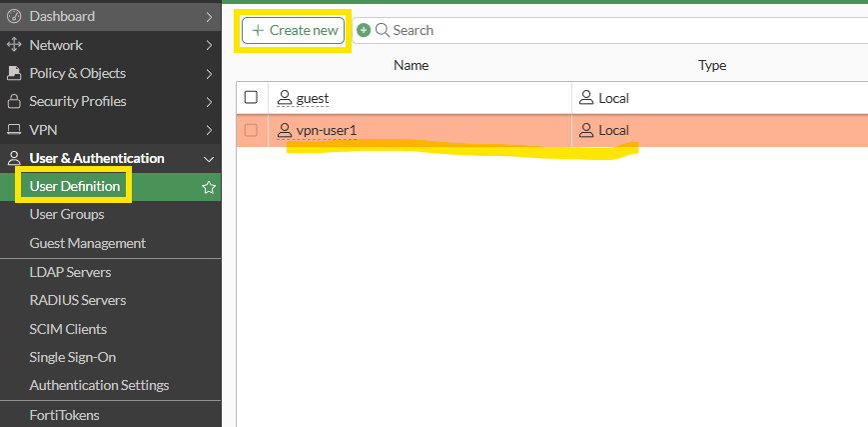This screenshot has width=868, height=427.
Task: Open LDAP Servers in the sidebar
Action: [x=70, y=272]
